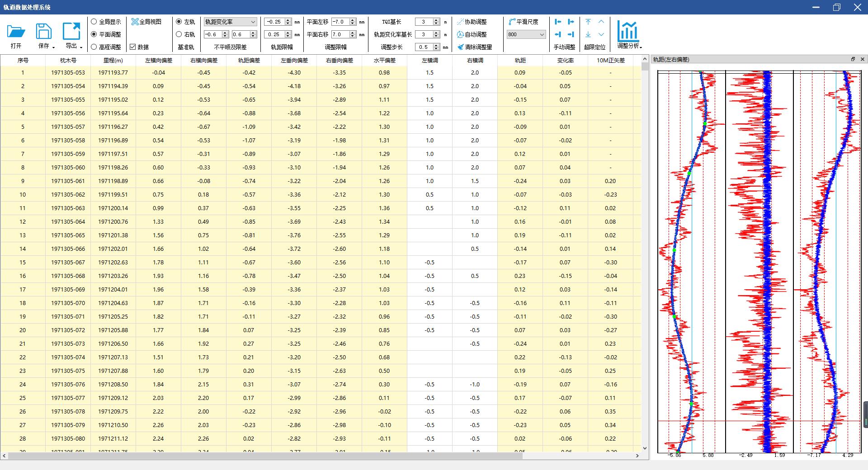868x470 pixels.
Task: Click the 左横调 column header
Action: click(x=429, y=60)
